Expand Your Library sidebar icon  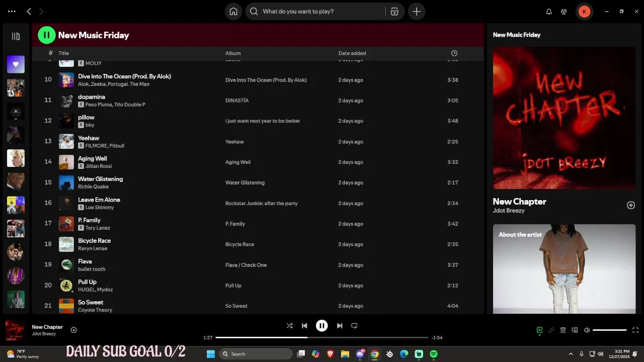(x=16, y=36)
